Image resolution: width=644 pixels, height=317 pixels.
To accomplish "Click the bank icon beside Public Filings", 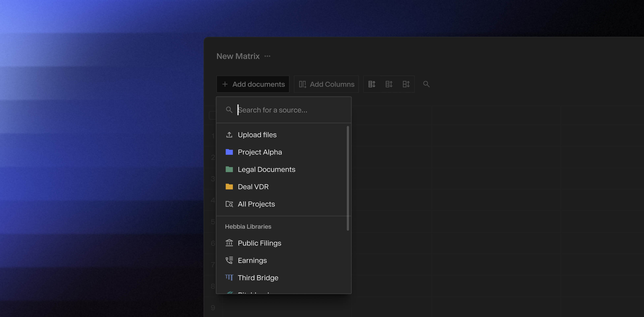I will [229, 243].
